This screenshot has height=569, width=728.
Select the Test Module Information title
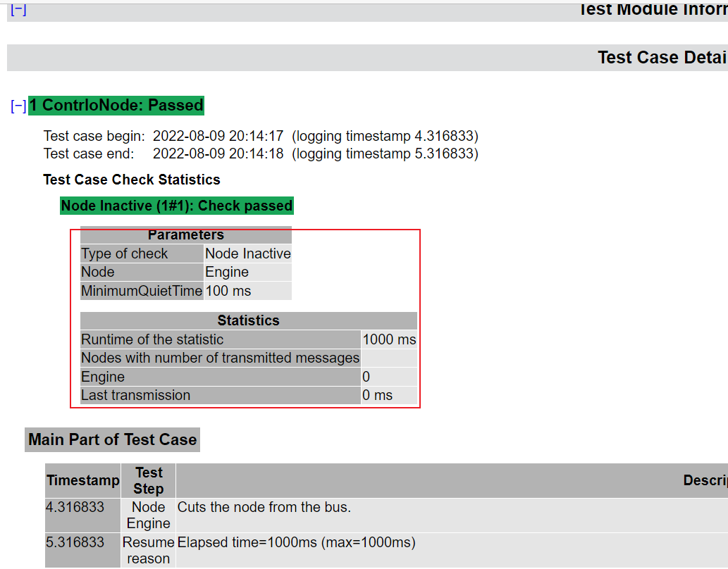651,9
